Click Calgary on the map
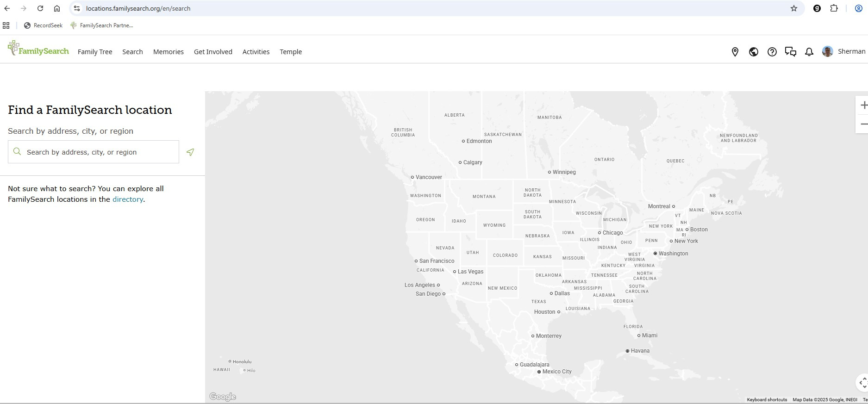Screen dimensions: 868x404 tap(470, 162)
